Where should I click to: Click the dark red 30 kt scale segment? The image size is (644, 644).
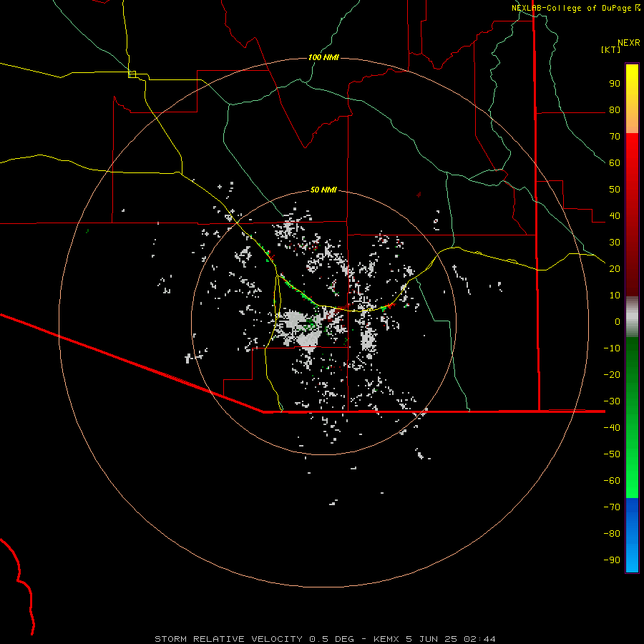[632, 243]
